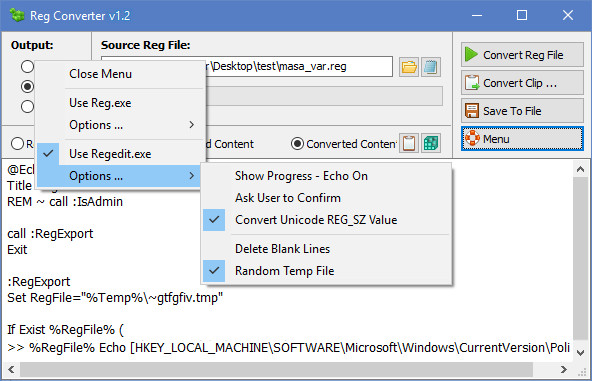Select the second (checked) Output radio button

pyautogui.click(x=27, y=86)
